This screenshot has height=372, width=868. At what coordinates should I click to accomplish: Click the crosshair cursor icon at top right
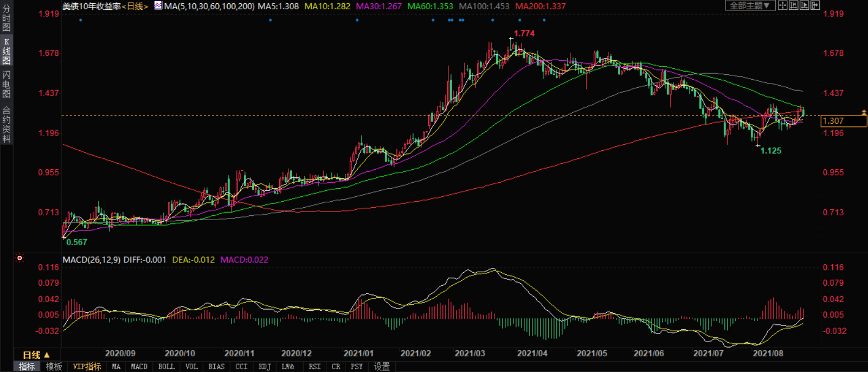coord(782,5)
